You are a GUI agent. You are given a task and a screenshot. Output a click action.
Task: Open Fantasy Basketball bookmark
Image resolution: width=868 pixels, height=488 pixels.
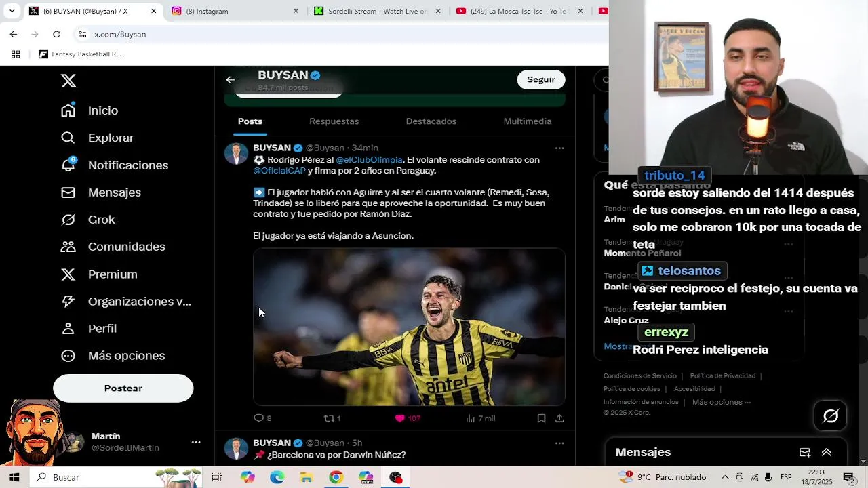80,54
